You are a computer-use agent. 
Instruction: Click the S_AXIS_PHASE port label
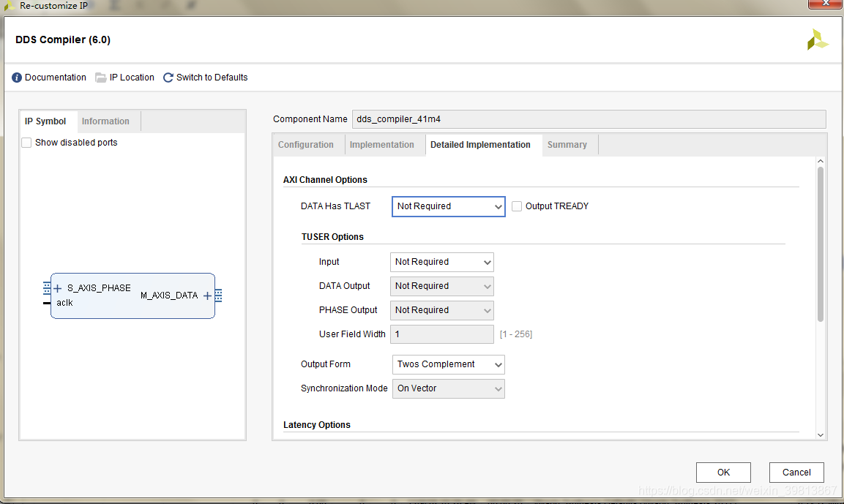point(99,288)
